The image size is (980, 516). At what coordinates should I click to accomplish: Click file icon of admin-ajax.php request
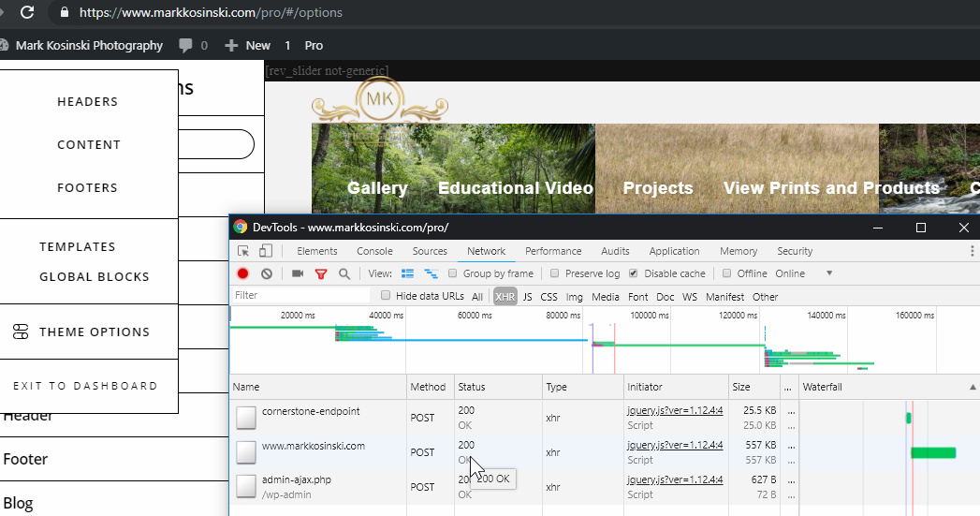pos(246,487)
